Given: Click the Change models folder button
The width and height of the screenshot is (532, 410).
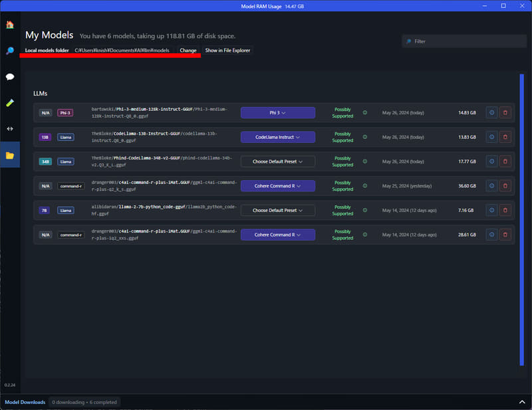Looking at the screenshot, I should tap(188, 51).
